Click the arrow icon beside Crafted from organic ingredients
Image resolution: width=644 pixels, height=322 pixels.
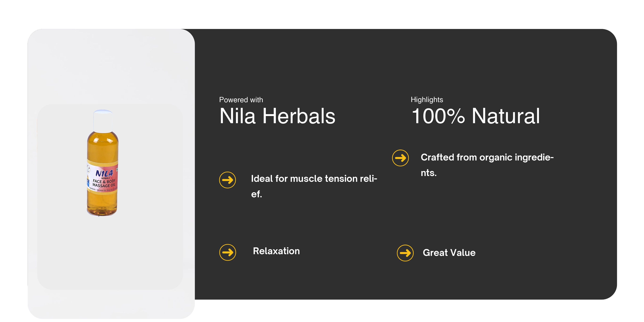click(x=400, y=158)
